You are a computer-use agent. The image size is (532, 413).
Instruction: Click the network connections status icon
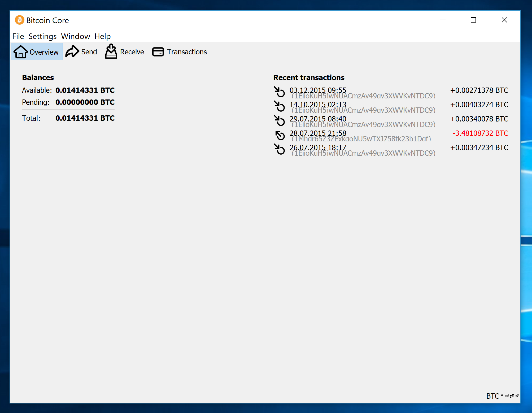click(512, 396)
